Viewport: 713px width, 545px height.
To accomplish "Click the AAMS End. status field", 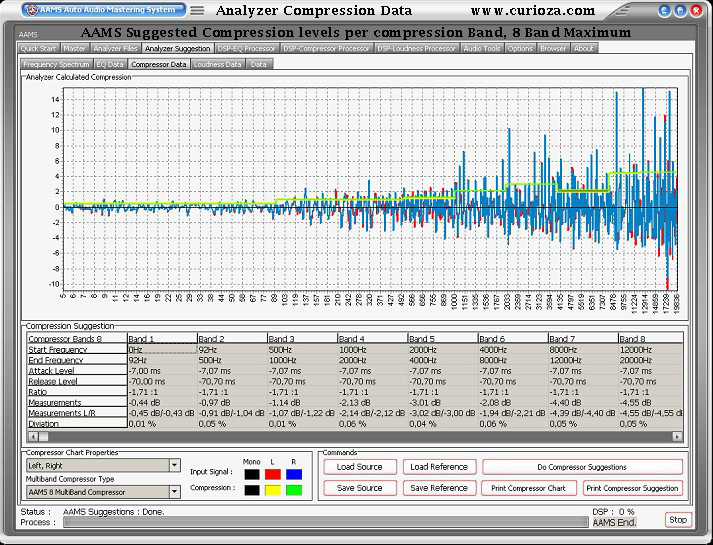I will pos(614,522).
